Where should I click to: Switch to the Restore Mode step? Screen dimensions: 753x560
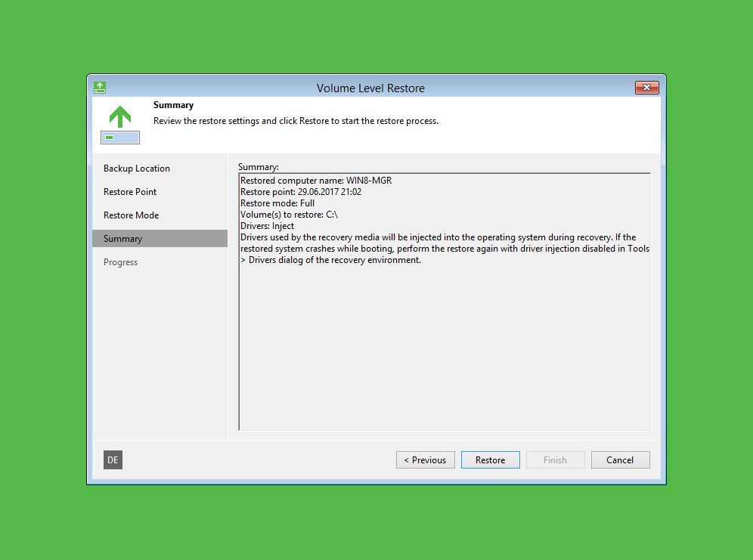pyautogui.click(x=132, y=215)
